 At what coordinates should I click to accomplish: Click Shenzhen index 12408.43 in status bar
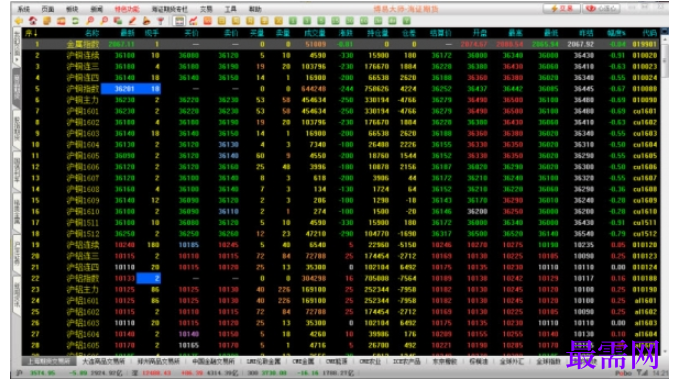[x=156, y=373]
